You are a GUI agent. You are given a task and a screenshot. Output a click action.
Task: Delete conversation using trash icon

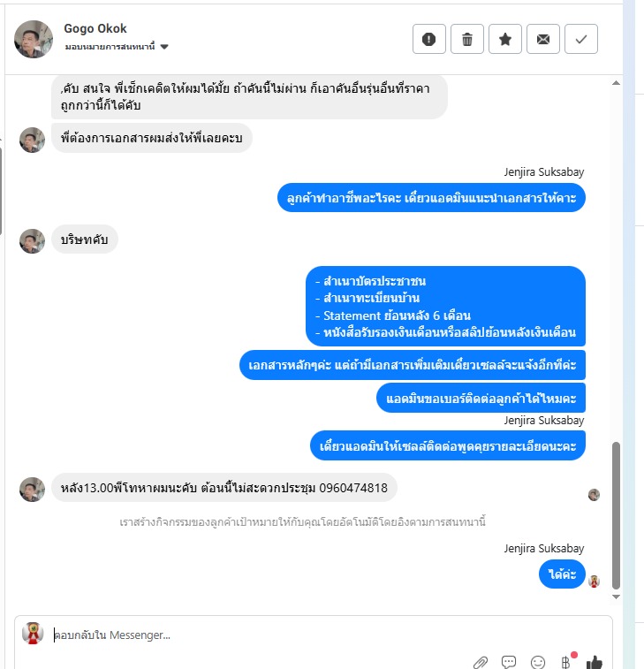tap(467, 39)
